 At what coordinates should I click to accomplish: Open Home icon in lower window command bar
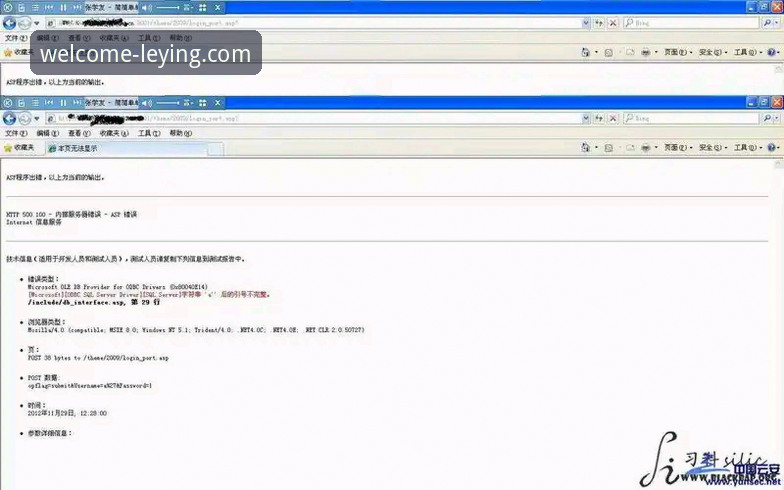click(x=585, y=148)
